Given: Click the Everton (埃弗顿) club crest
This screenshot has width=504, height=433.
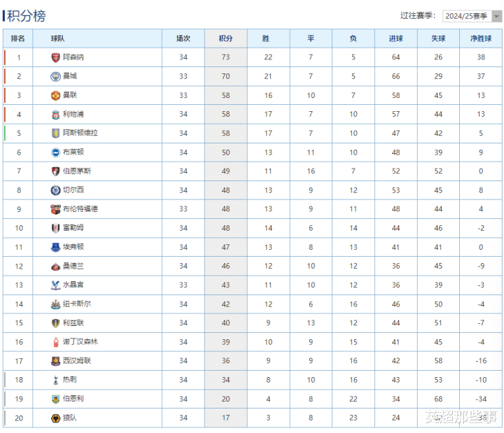Looking at the screenshot, I should coord(56,247).
